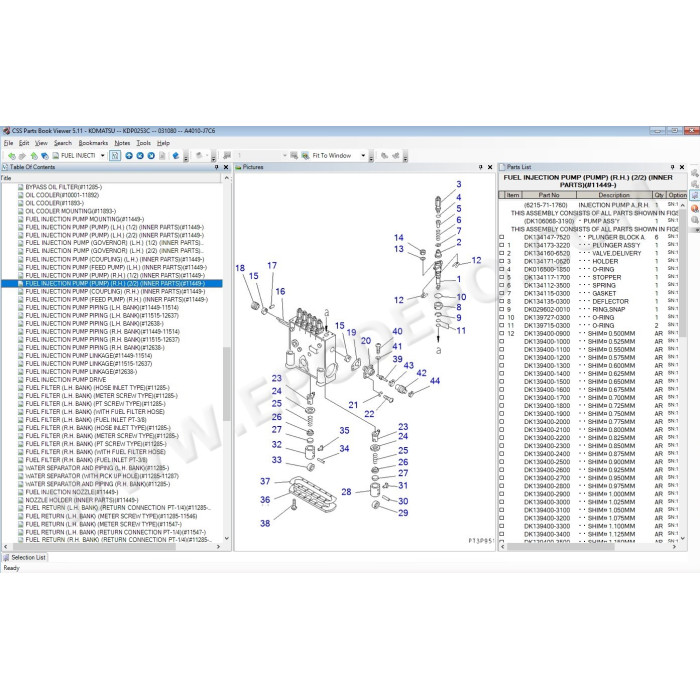Check the box for item 5 STOPPER
Screen dimensions: 700x700
pos(502,277)
